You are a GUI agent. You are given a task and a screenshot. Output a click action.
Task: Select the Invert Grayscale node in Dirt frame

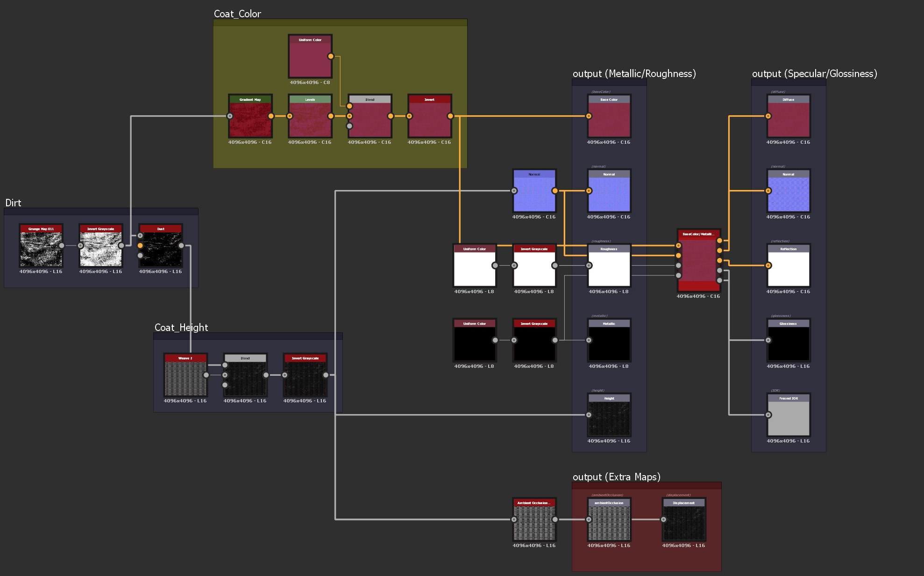[101, 245]
